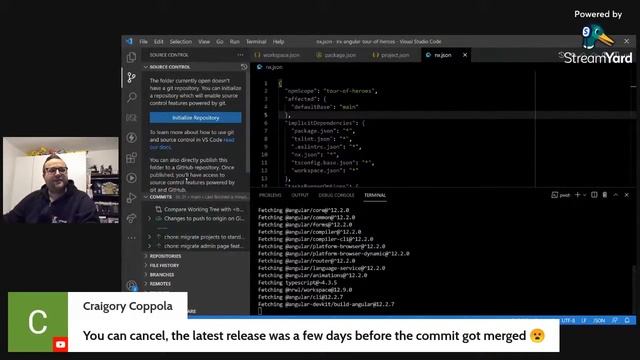Switch to workspace.json editor tab

[x=281, y=55]
